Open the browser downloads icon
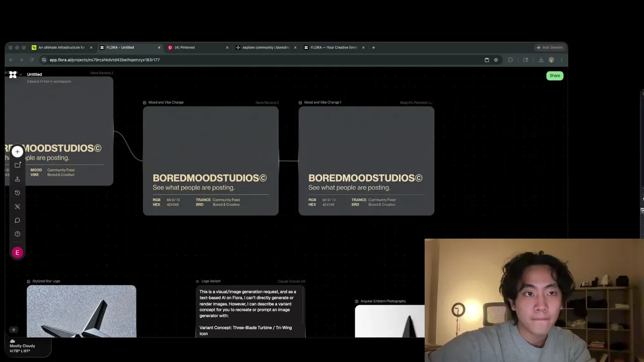 (x=541, y=60)
